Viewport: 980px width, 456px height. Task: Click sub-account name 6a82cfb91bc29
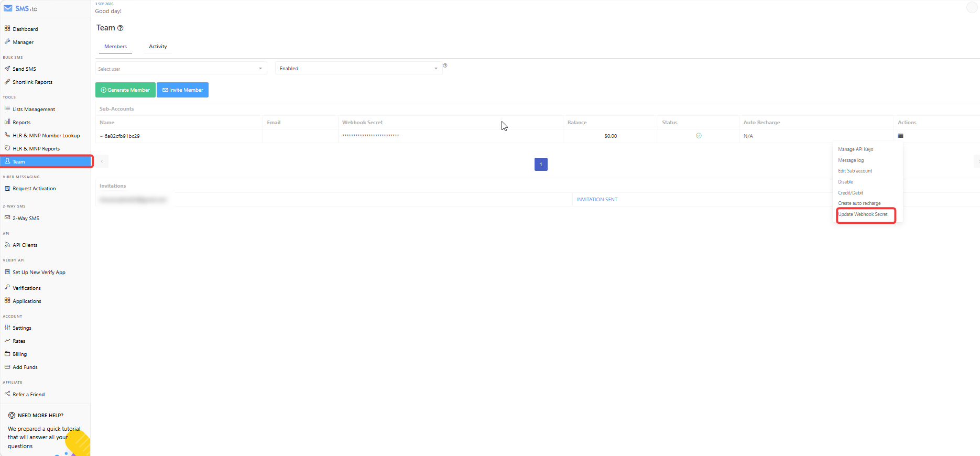(x=119, y=136)
